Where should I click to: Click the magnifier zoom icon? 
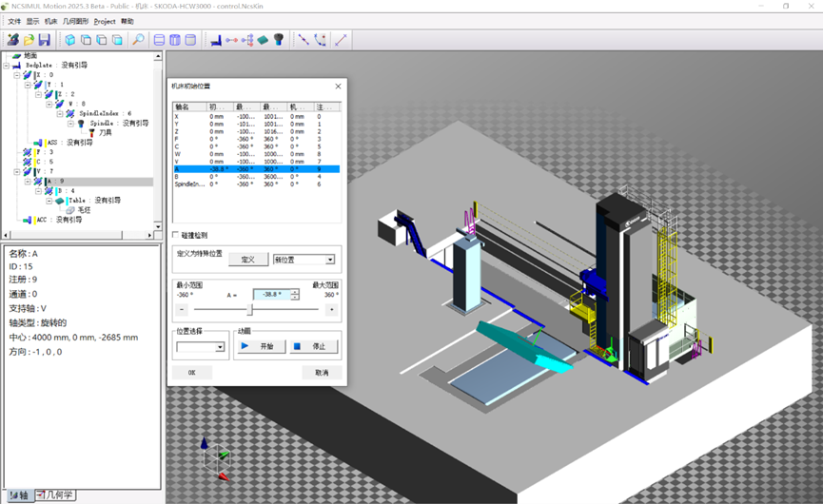click(138, 40)
